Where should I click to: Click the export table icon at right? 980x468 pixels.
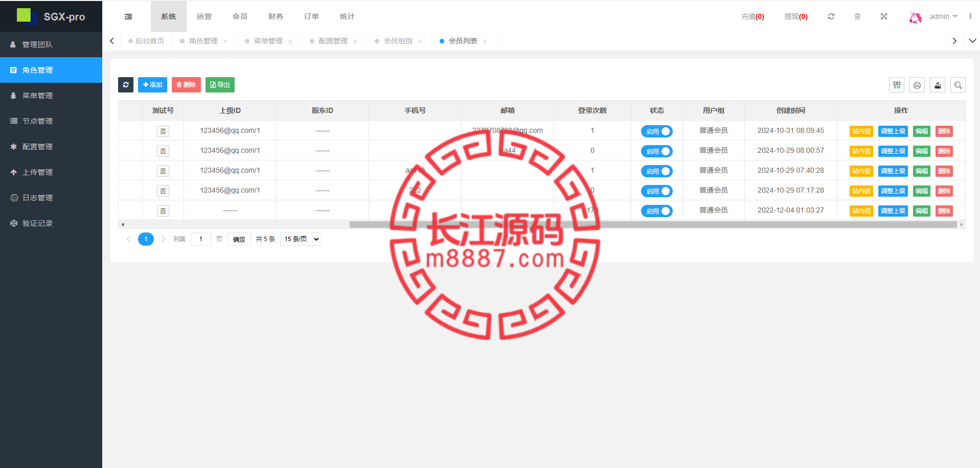938,85
